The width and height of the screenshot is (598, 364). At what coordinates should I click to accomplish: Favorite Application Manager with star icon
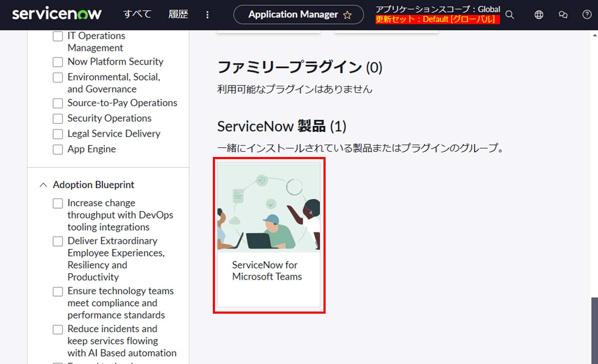click(x=347, y=15)
